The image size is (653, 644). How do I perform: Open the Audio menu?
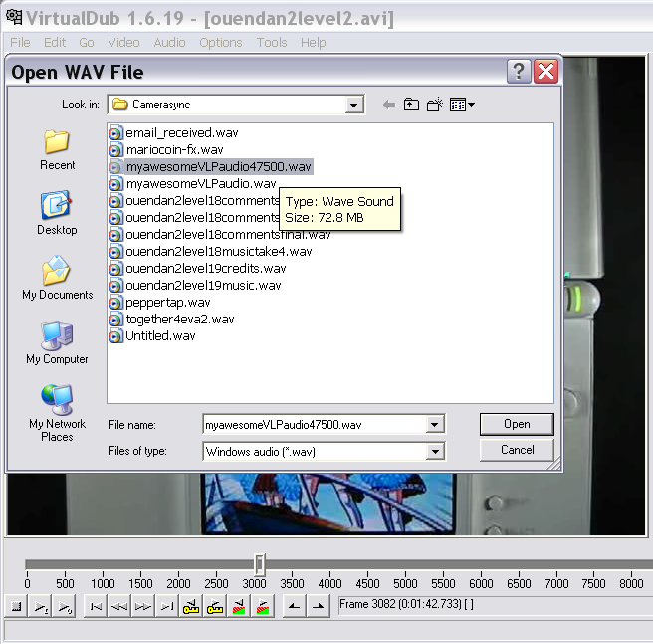click(x=169, y=43)
